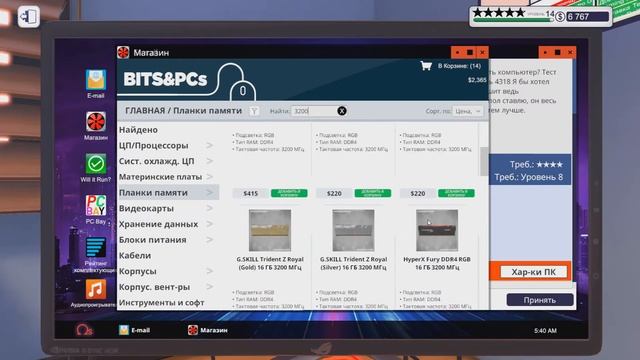Click the OS start logo in taskbar
This screenshot has width=640, height=360.
click(84, 330)
